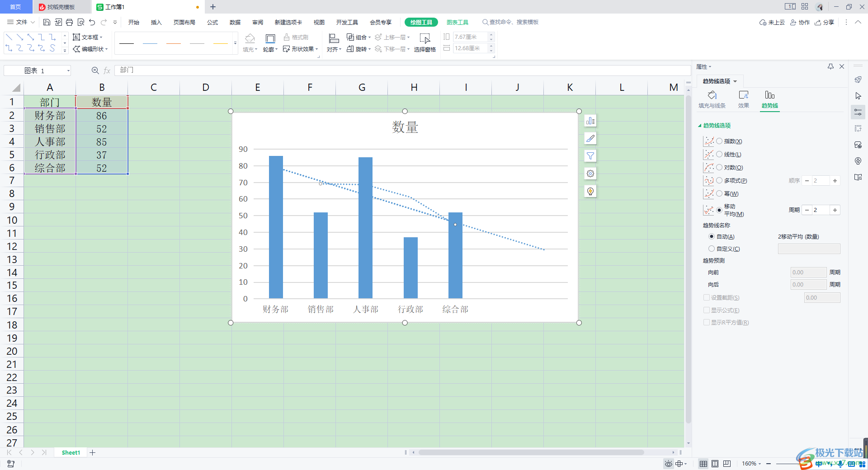Open the chart filter funnel button
868x470 pixels.
pyautogui.click(x=590, y=156)
